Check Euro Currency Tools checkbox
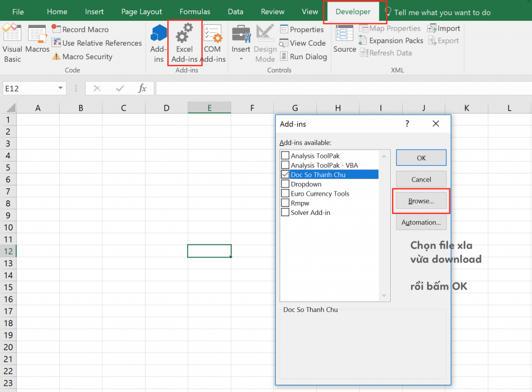 point(285,194)
